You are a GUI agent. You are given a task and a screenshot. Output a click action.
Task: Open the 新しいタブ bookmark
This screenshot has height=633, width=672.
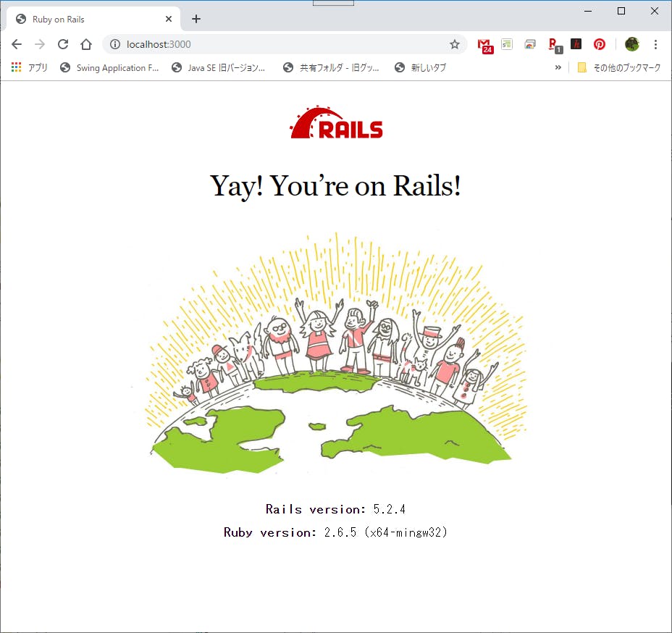(421, 67)
